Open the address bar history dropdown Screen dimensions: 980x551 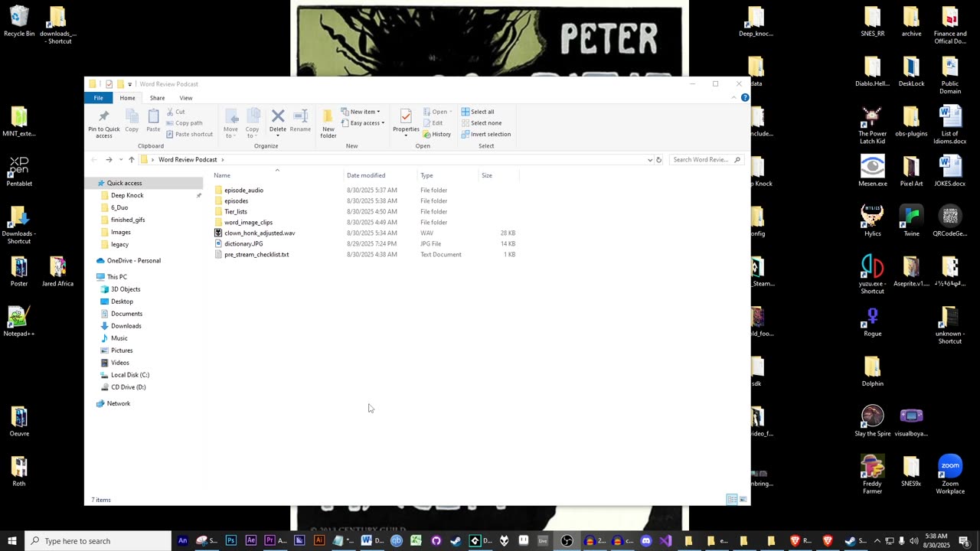(650, 160)
